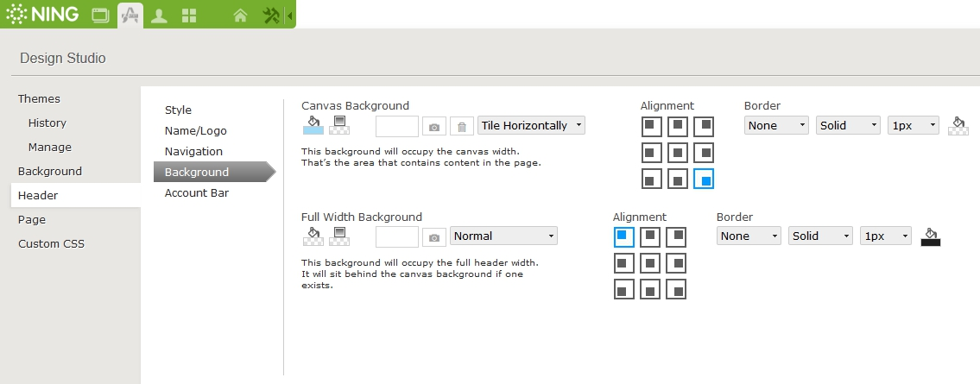Pick Full Width Border black color swatch
980x384 pixels.
pos(931,236)
